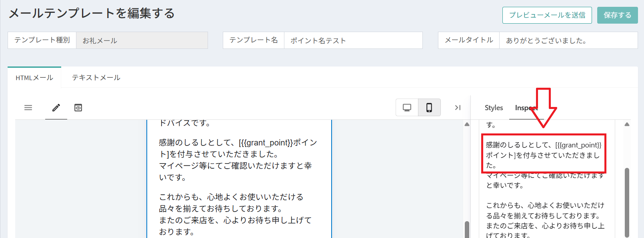Click preview line またのご来店を、心よりお待ち申し上げて
The image size is (644, 238).
click(235, 220)
